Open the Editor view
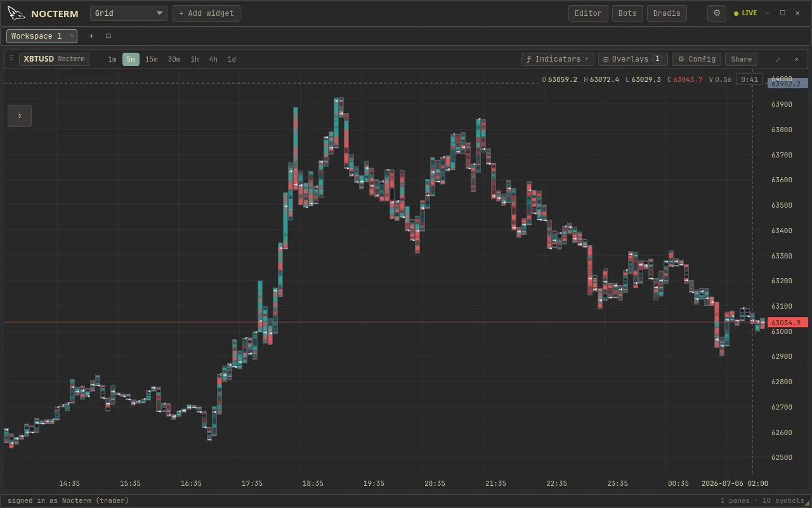Image resolution: width=812 pixels, height=508 pixels. pyautogui.click(x=588, y=13)
